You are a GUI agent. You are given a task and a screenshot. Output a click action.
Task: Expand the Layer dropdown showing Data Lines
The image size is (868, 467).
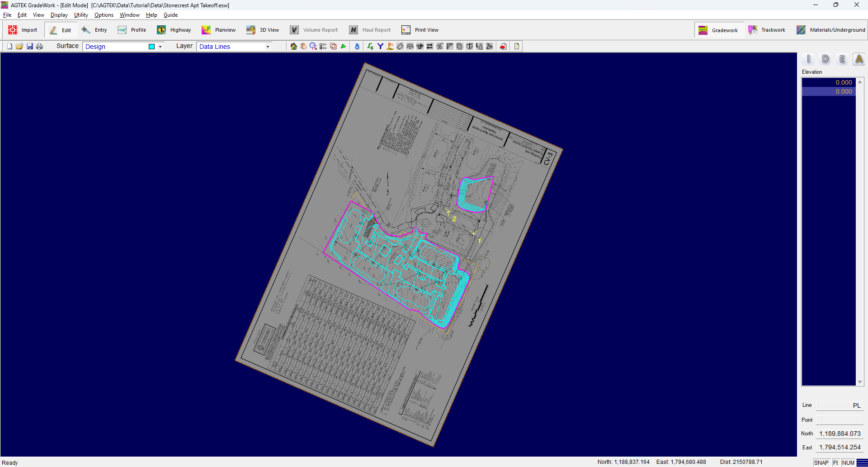click(268, 47)
